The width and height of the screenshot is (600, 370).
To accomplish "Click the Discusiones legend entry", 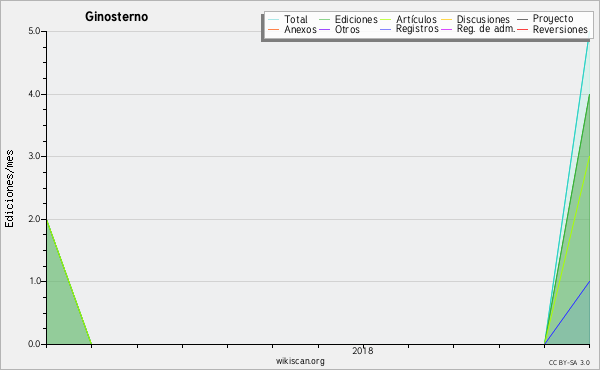I will coord(476,19).
